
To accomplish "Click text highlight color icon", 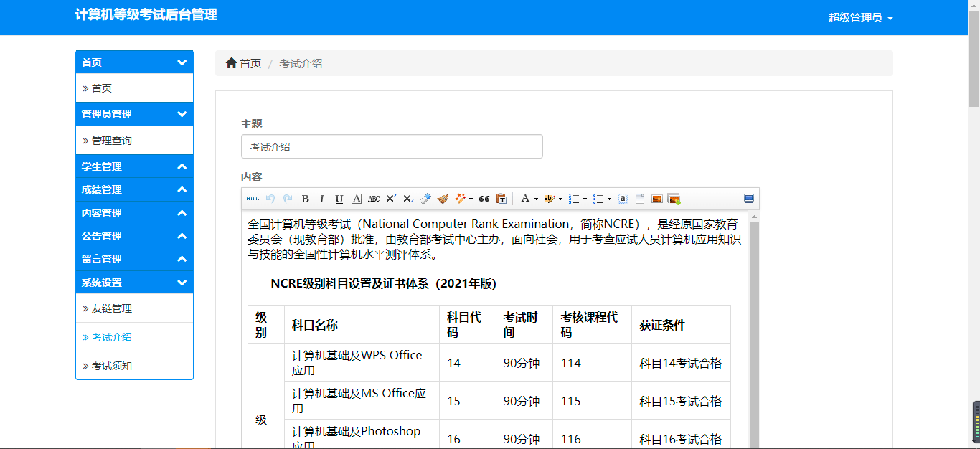I will 549,199.
